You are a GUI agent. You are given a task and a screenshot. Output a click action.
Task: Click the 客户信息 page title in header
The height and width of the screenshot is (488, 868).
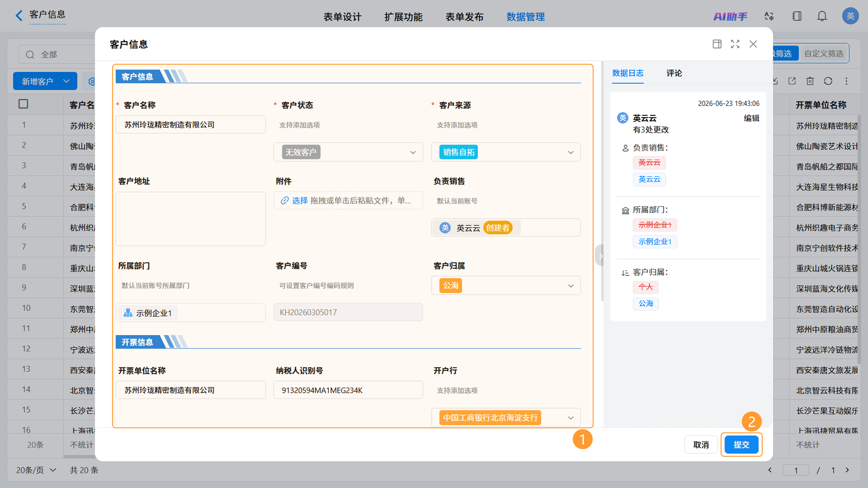click(47, 14)
